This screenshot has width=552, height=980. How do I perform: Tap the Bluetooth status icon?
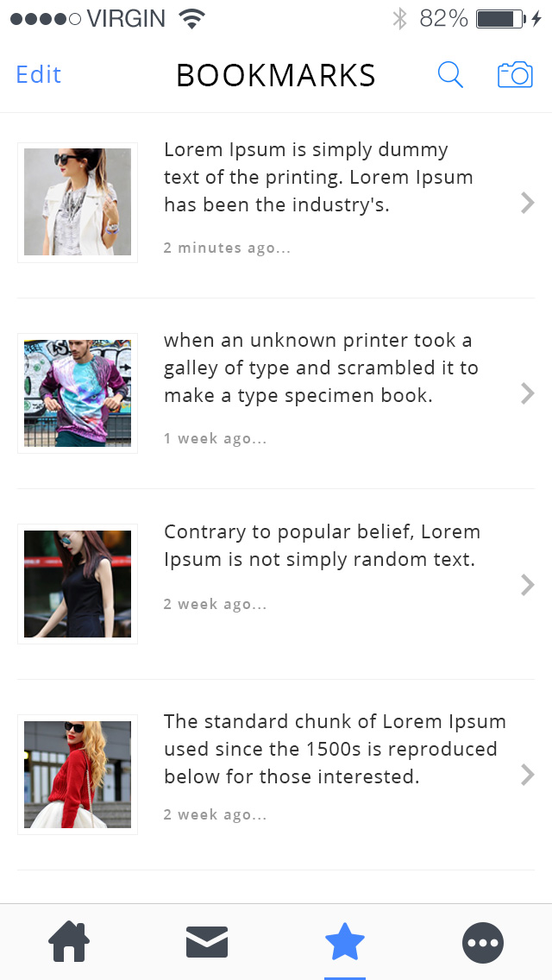(399, 19)
